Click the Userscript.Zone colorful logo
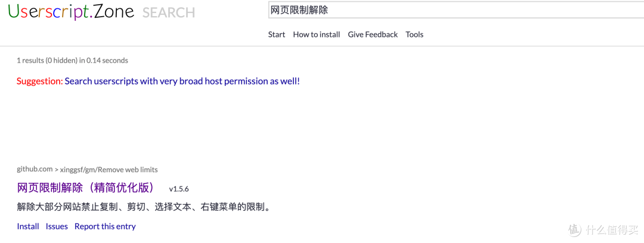 pyautogui.click(x=71, y=11)
